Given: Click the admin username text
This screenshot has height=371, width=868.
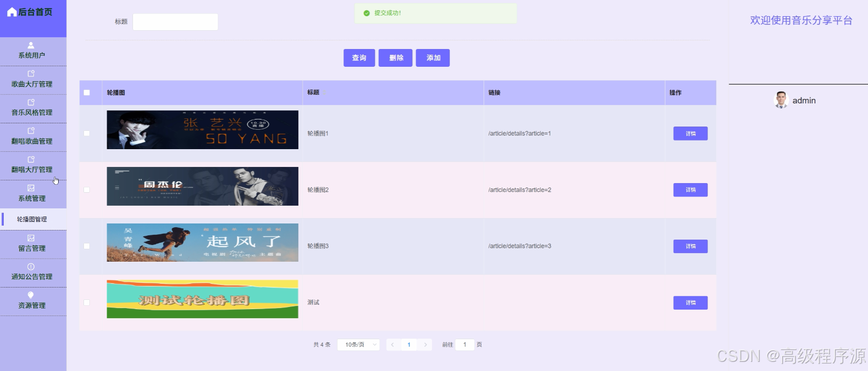Looking at the screenshot, I should pyautogui.click(x=804, y=101).
